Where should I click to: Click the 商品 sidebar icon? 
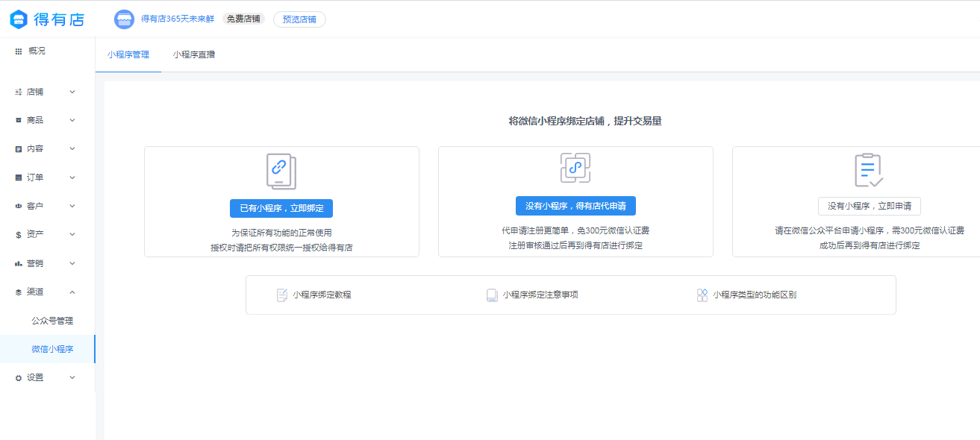(x=19, y=120)
